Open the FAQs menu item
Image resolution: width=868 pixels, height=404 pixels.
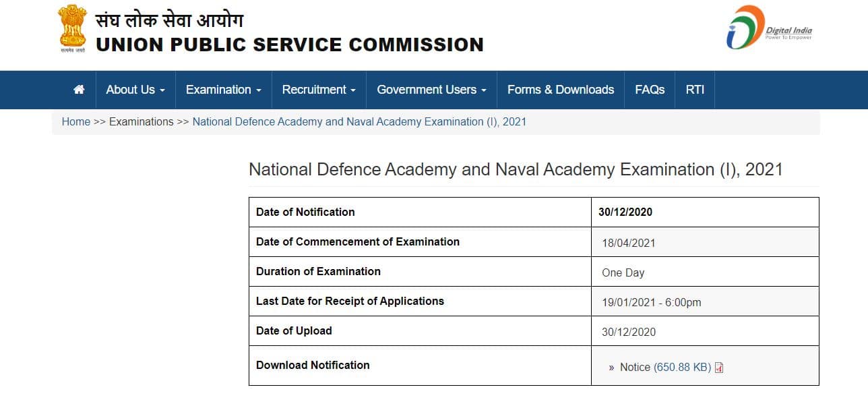[x=650, y=90]
